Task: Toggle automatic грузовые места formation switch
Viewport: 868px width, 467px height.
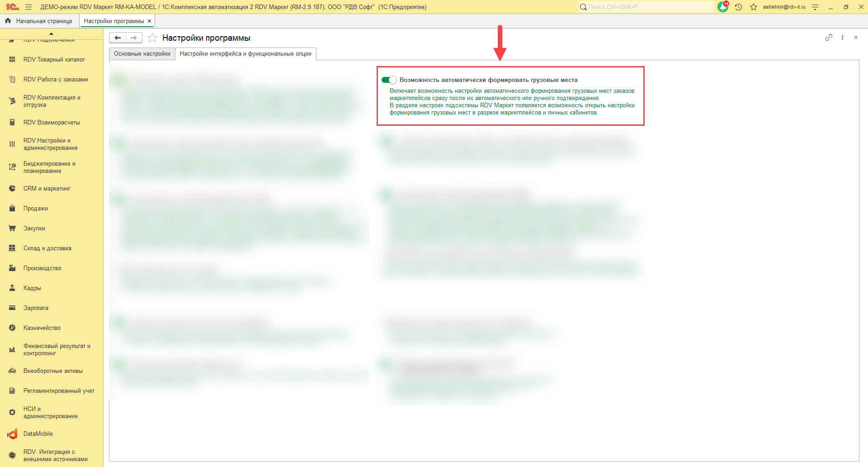Action: [389, 80]
